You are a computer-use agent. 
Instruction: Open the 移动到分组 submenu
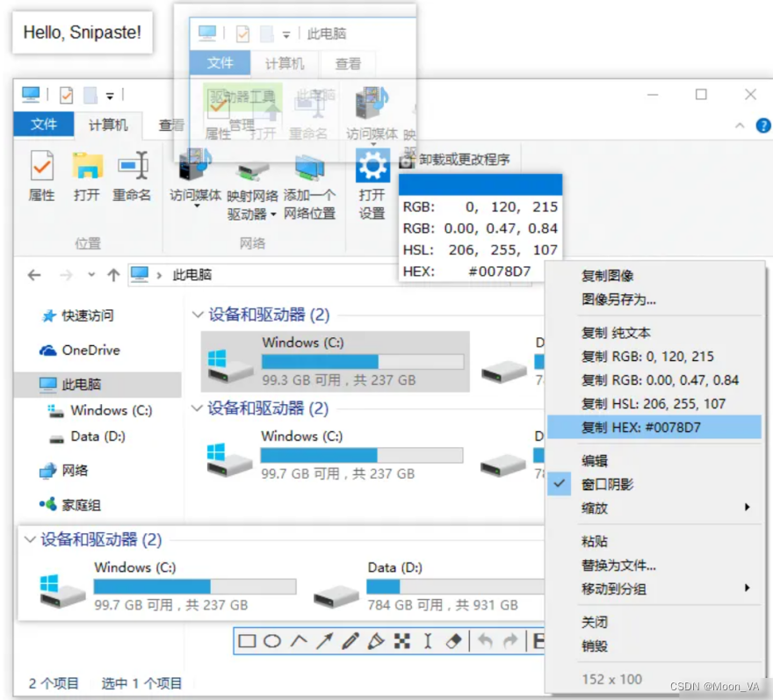654,588
